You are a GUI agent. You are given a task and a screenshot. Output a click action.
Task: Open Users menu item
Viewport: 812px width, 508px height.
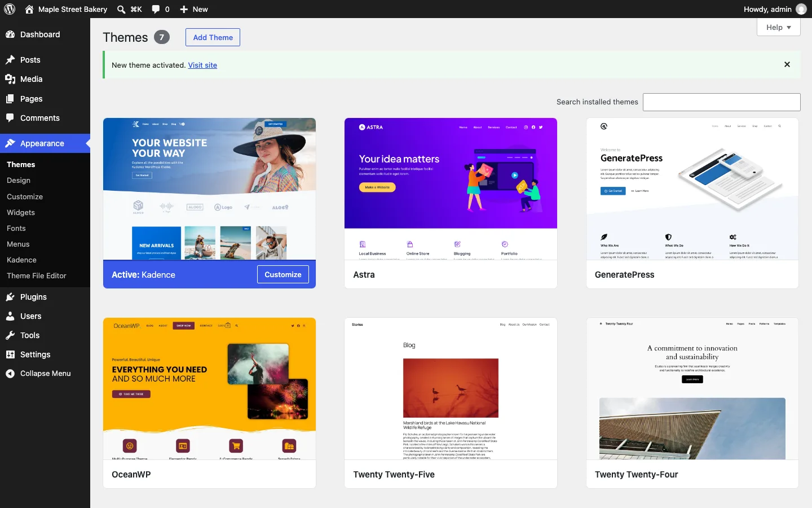[45, 316]
